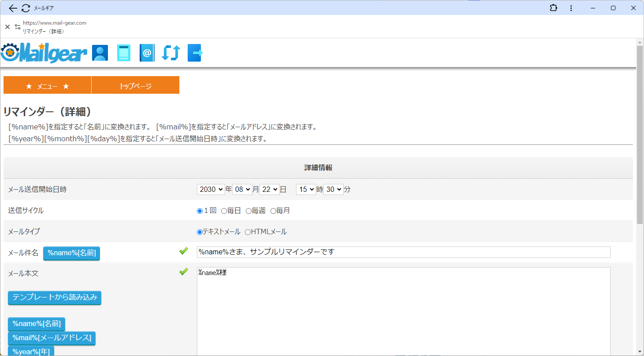Open the ★ メニュー ★ tab
Image resolution: width=644 pixels, height=356 pixels.
click(x=47, y=85)
